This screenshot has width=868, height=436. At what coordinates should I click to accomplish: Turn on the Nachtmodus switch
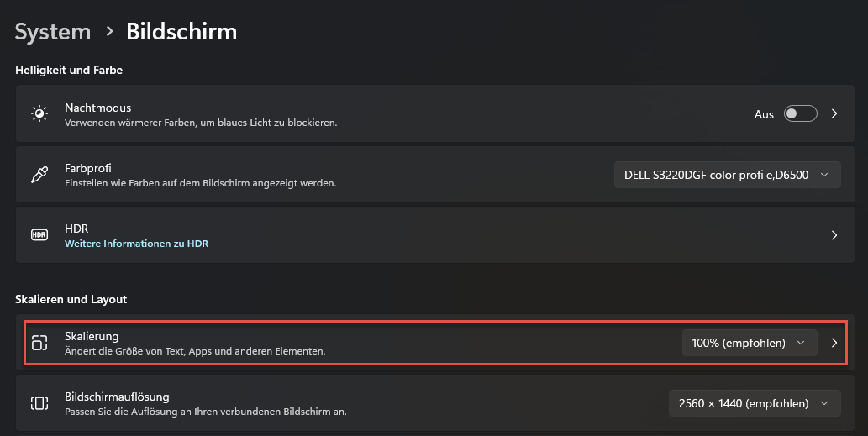[800, 114]
